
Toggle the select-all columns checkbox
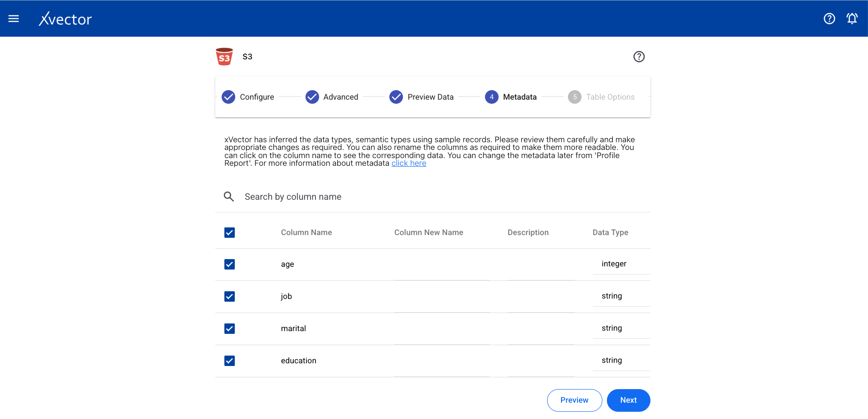click(229, 232)
